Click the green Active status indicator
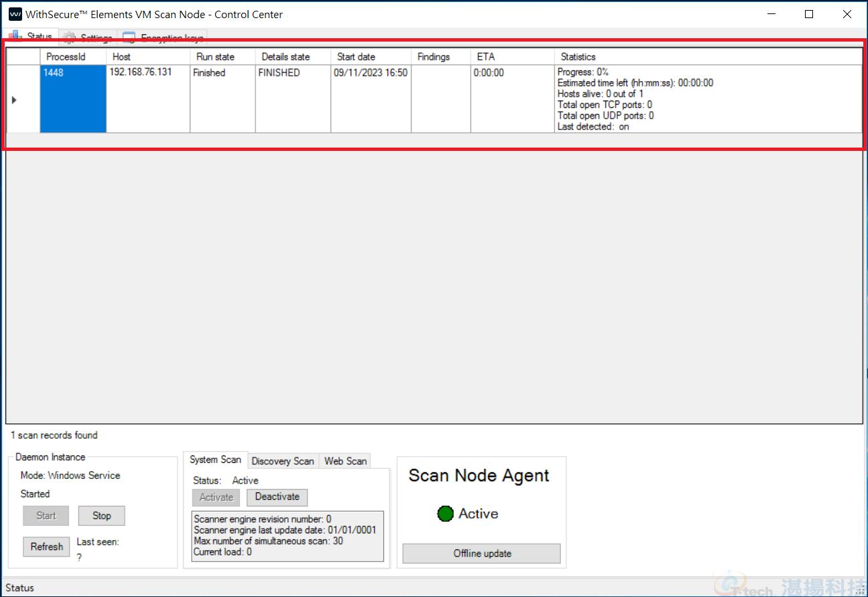Image resolution: width=868 pixels, height=597 pixels. click(x=445, y=514)
